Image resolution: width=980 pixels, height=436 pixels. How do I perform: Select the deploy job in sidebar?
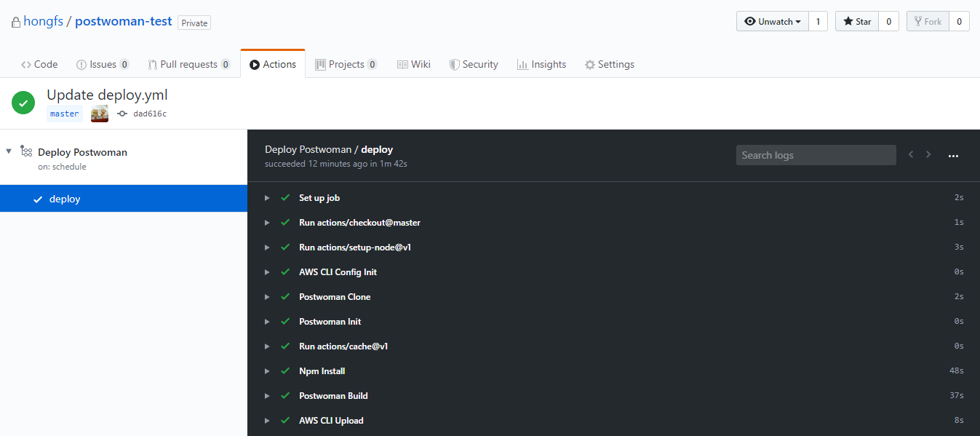[124, 199]
